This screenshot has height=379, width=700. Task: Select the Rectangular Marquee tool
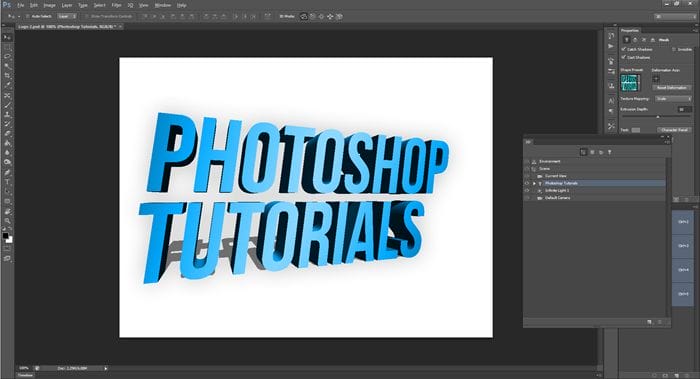[7, 47]
